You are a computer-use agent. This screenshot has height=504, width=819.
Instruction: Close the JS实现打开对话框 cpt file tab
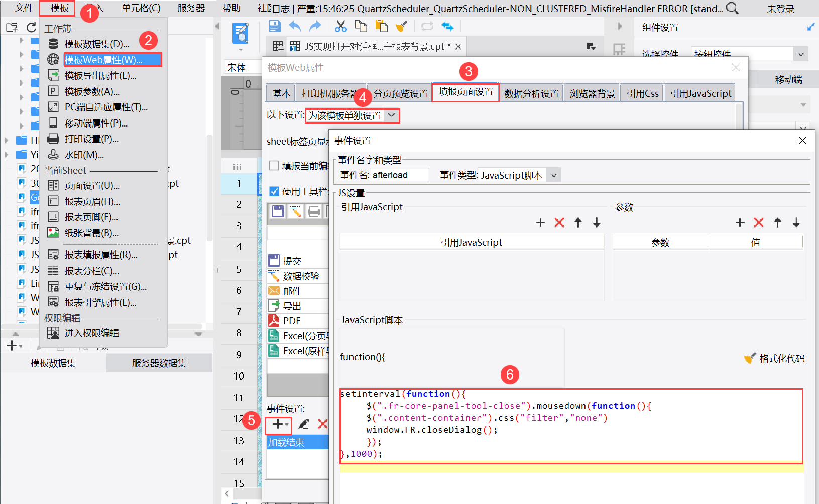click(458, 47)
